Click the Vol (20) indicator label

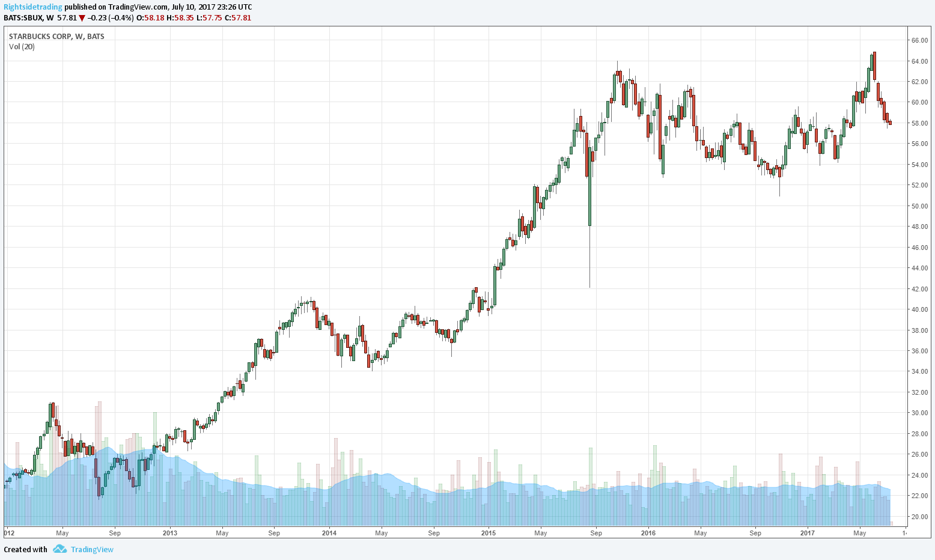pos(22,46)
